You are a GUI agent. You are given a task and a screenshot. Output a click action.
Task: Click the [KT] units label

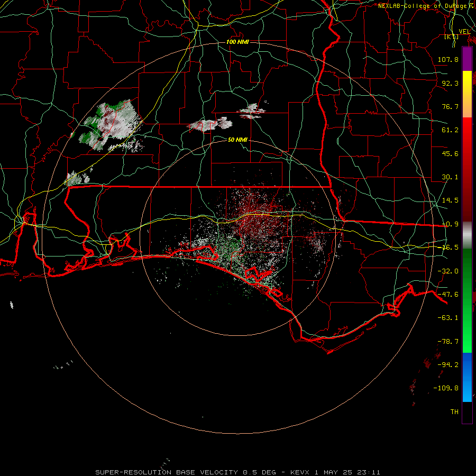tap(452, 36)
